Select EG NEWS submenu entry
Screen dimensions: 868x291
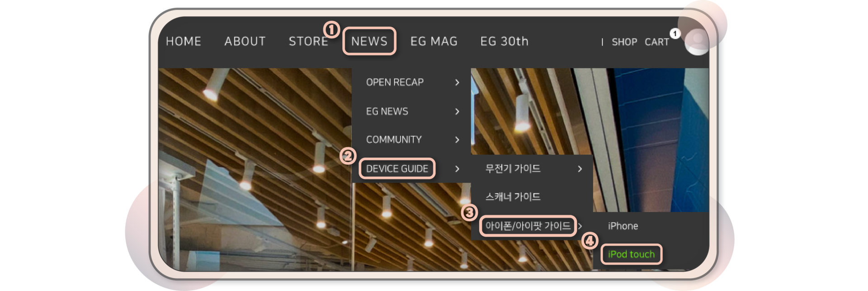[387, 111]
